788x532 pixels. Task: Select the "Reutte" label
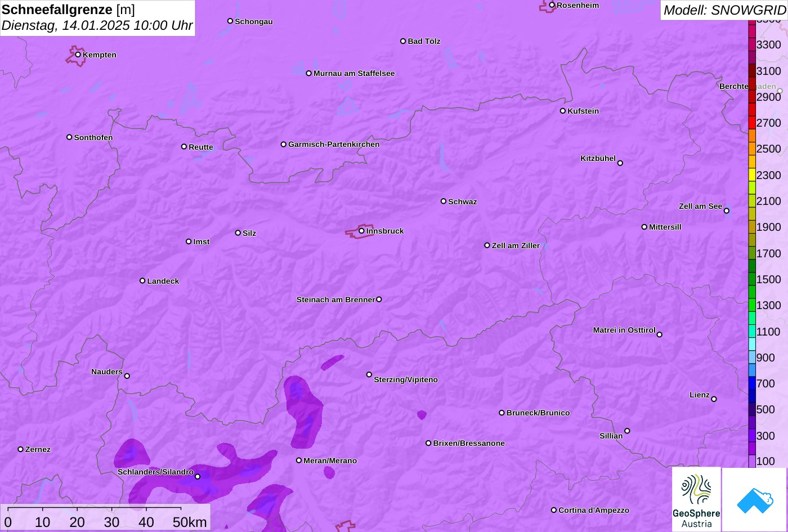[201, 147]
